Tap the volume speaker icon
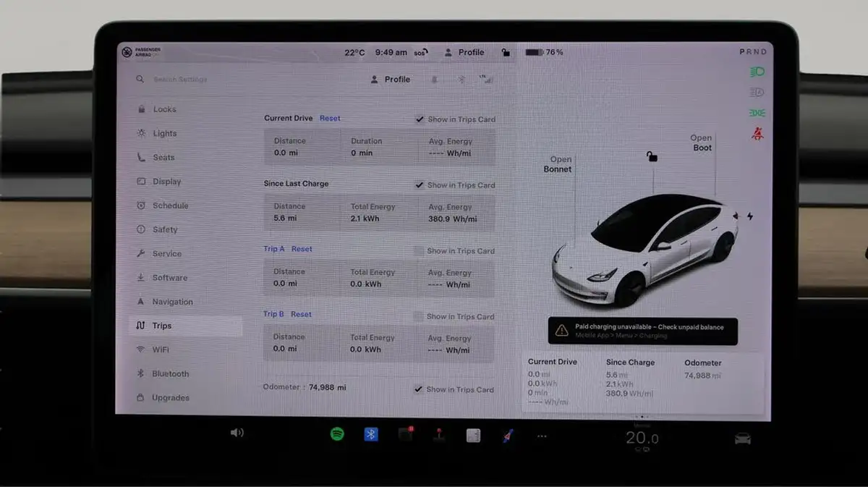 [237, 433]
